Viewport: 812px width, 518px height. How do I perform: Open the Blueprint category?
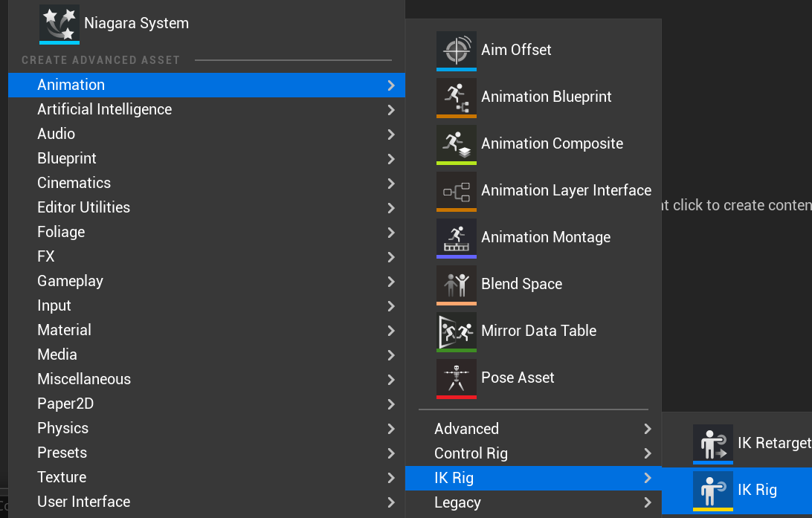tap(207, 158)
